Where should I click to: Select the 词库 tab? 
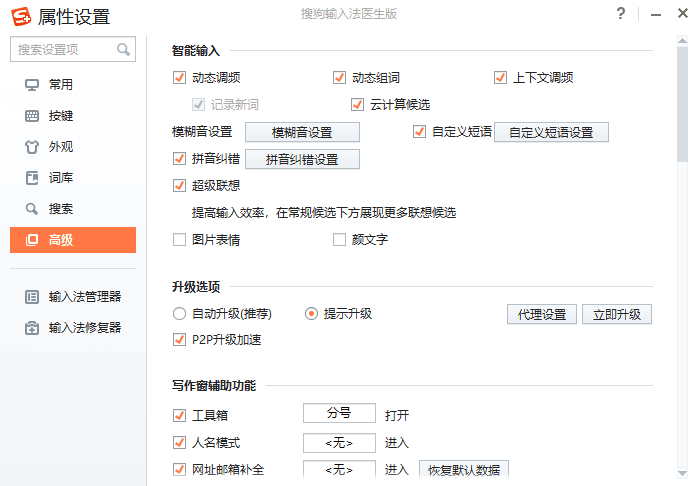click(73, 178)
